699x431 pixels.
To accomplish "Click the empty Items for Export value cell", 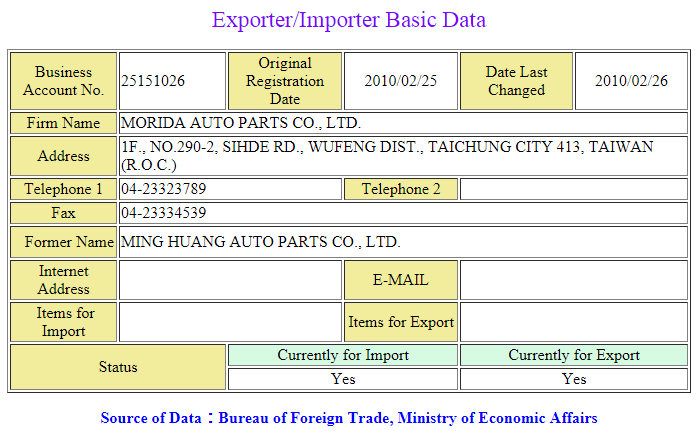I will pos(574,322).
